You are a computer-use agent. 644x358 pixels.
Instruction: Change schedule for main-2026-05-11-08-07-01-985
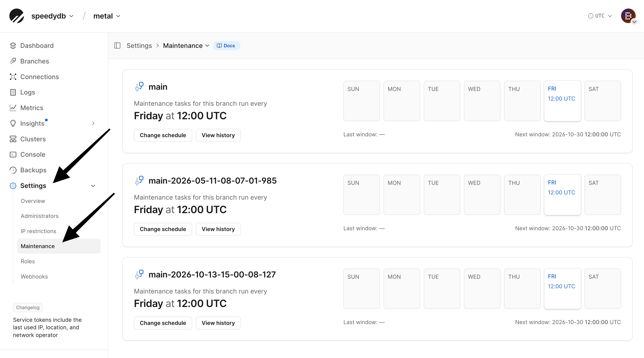click(163, 229)
